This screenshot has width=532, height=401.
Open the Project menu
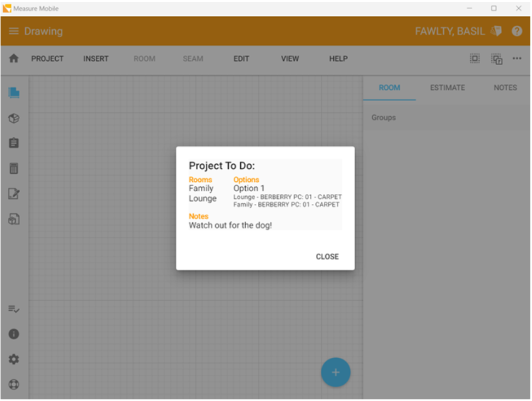point(47,59)
